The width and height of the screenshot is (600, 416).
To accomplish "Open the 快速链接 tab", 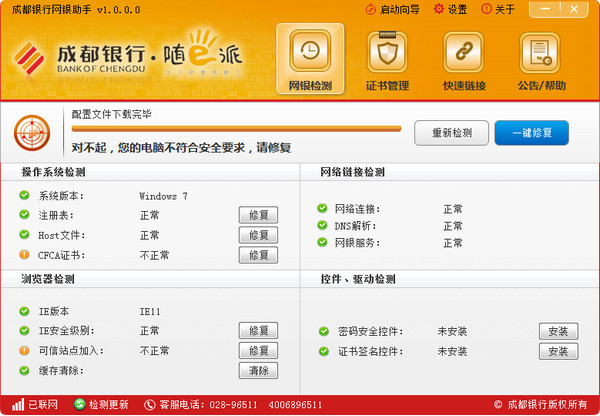I will coord(464,59).
